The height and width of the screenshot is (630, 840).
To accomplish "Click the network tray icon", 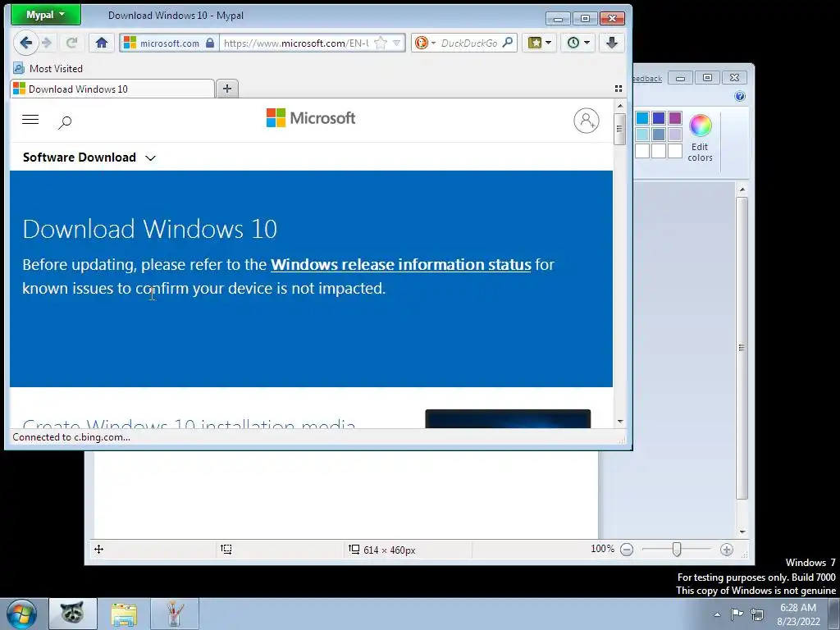I will [757, 614].
